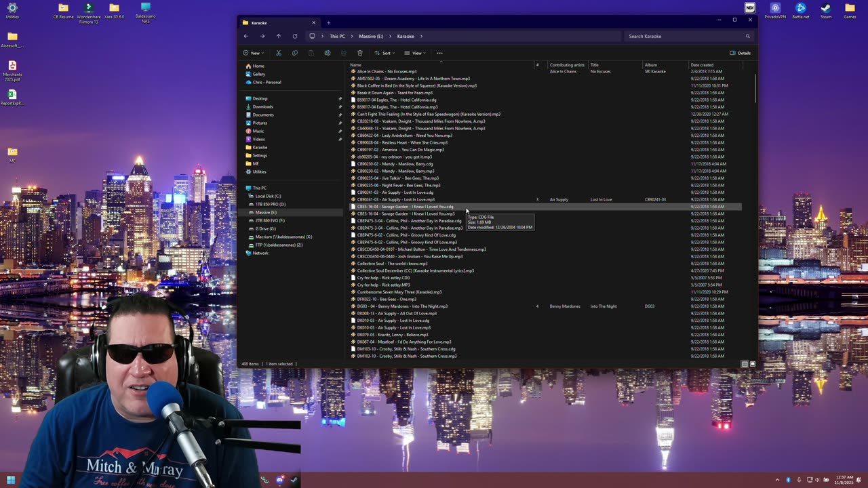The width and height of the screenshot is (868, 488).
Task: Add a new Explorer tab with plus
Action: [x=329, y=22]
